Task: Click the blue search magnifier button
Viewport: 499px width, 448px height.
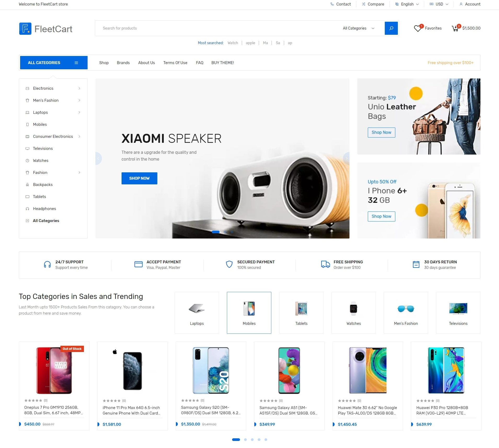Action: coord(391,28)
